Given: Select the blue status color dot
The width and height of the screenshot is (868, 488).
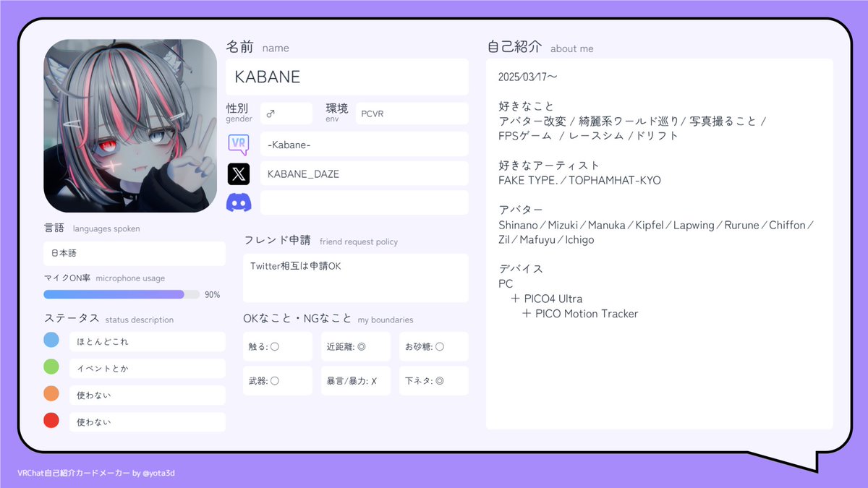Looking at the screenshot, I should pos(51,341).
